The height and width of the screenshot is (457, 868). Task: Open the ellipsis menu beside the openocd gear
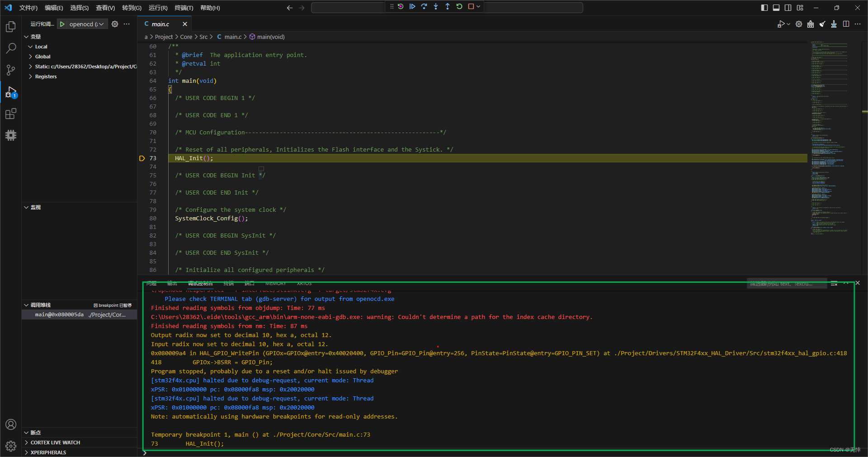point(127,24)
